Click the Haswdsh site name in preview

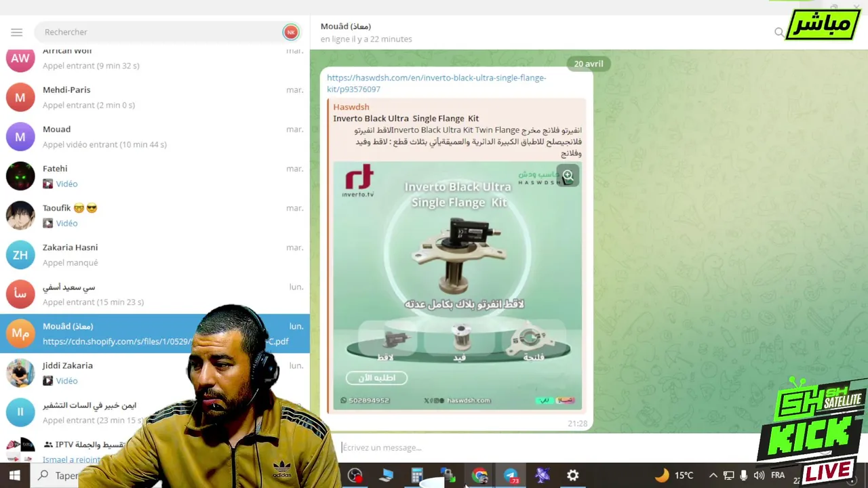click(x=351, y=106)
